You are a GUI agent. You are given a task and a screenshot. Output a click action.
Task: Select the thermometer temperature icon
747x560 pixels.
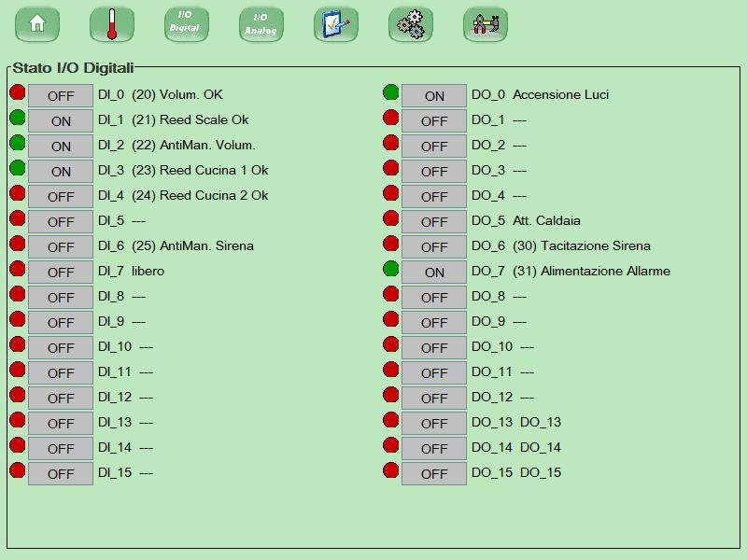tap(111, 24)
